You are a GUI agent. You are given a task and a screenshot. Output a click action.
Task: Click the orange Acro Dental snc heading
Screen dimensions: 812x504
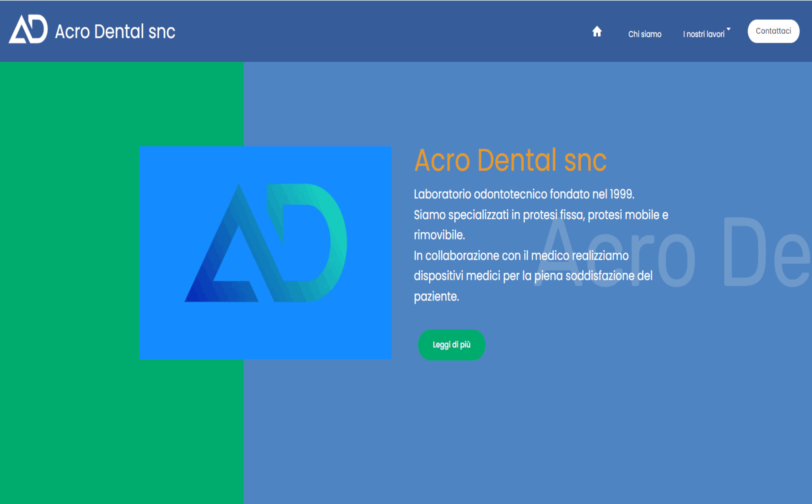pyautogui.click(x=510, y=160)
